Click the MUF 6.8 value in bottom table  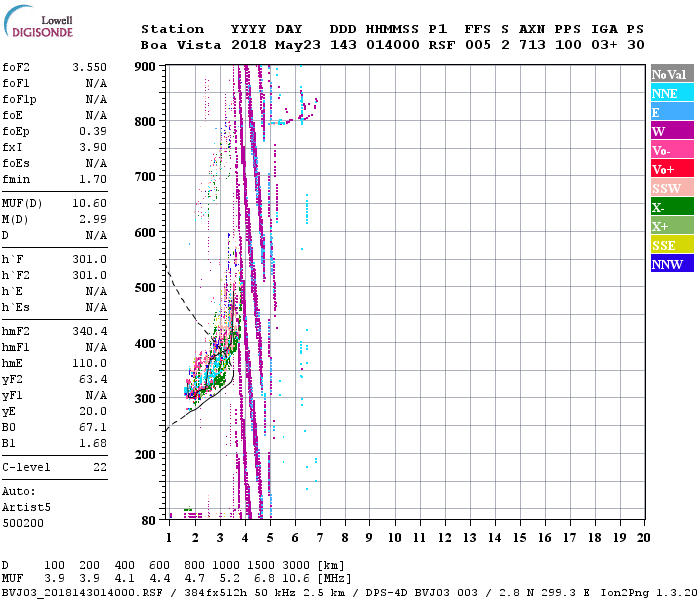(264, 579)
